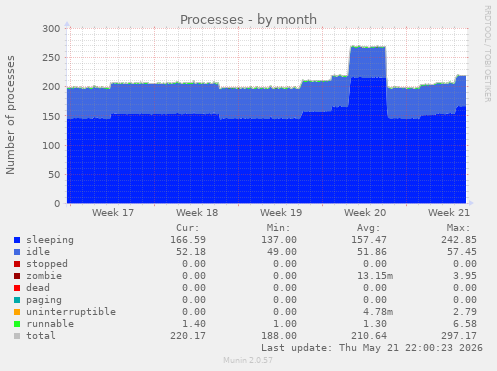Click the dark red zombie legend swatch

coord(17,276)
